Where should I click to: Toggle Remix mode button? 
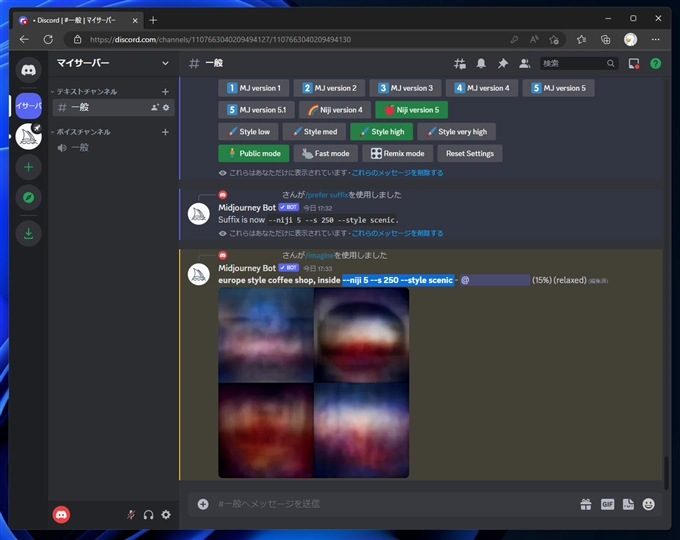pyautogui.click(x=397, y=154)
